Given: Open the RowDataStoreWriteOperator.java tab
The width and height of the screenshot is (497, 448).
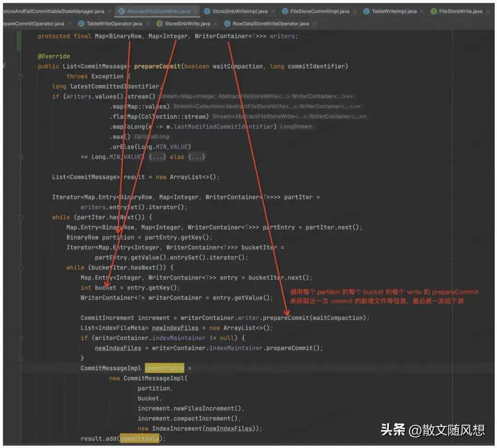Looking at the screenshot, I should 271,24.
